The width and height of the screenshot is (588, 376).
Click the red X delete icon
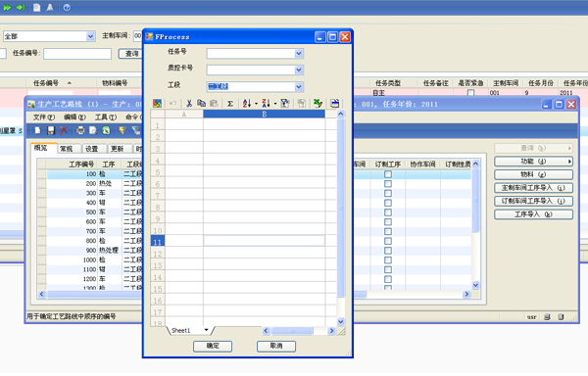coord(64,130)
